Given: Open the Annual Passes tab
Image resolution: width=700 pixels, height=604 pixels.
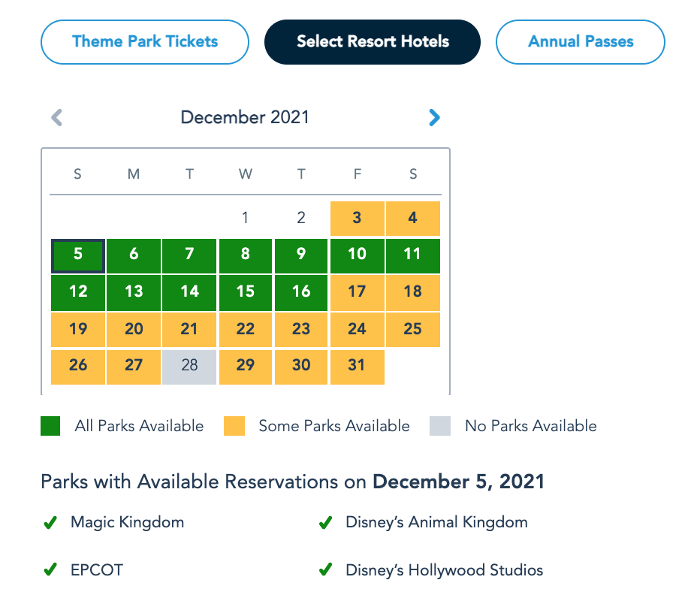Looking at the screenshot, I should 581,42.
